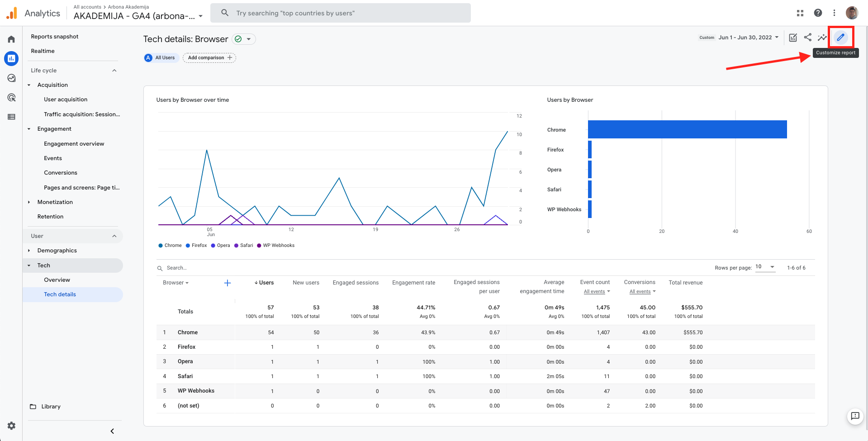Open the Advertising icon in left rail

coord(11,97)
